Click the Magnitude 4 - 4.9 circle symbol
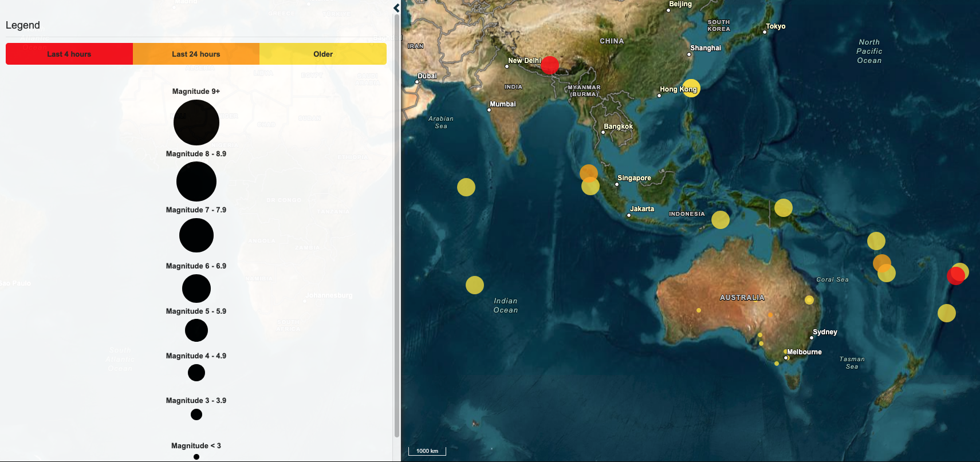980x462 pixels. point(196,373)
